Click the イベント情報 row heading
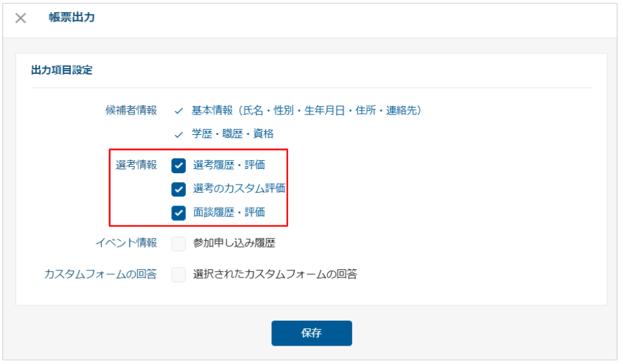 tap(125, 243)
